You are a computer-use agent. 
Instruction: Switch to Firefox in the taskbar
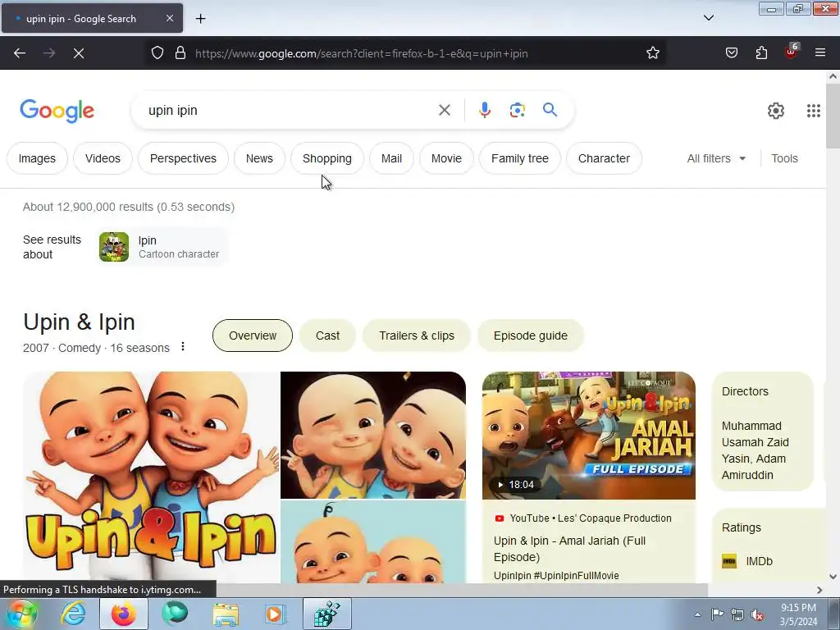(124, 614)
